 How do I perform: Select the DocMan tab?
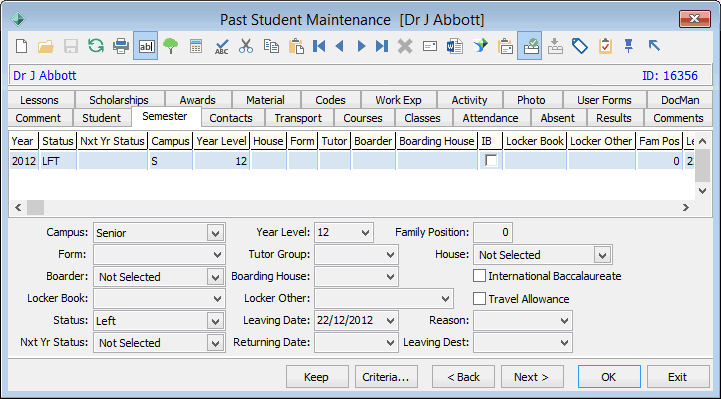click(680, 100)
